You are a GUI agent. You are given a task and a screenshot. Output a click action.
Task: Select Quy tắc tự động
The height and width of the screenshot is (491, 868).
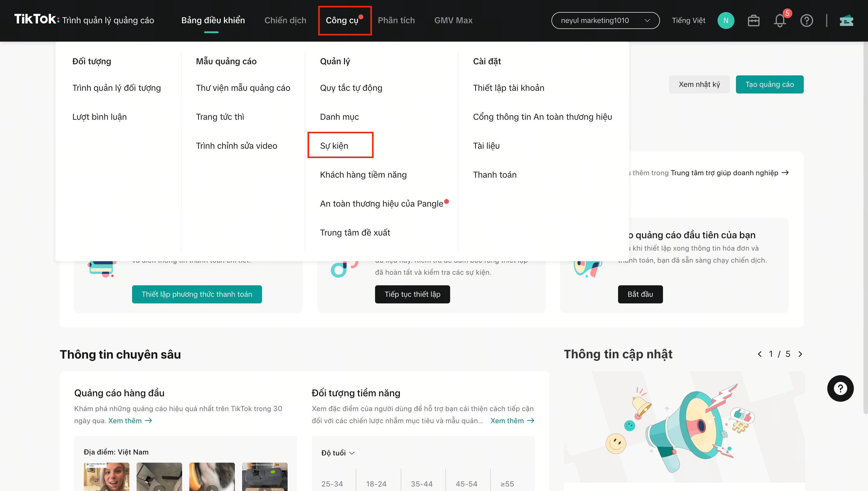[x=351, y=88]
